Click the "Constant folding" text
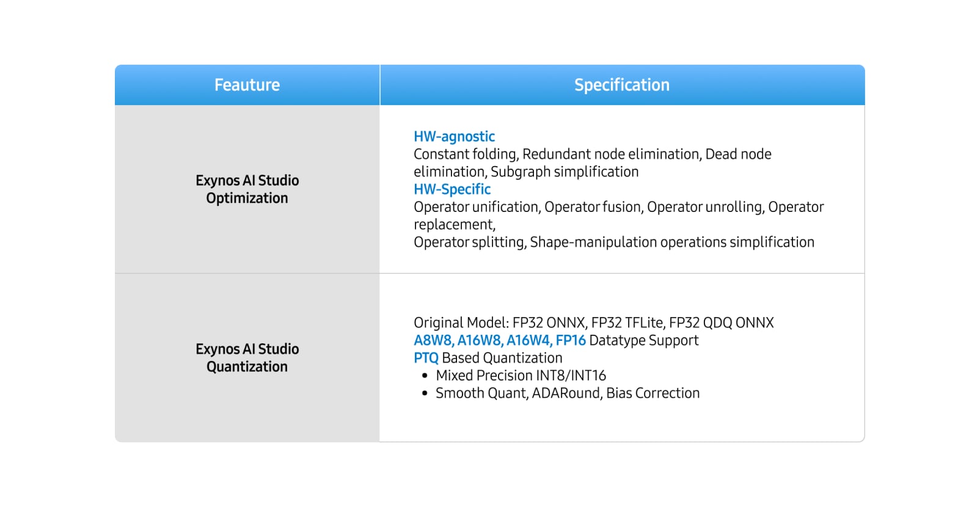 point(465,154)
